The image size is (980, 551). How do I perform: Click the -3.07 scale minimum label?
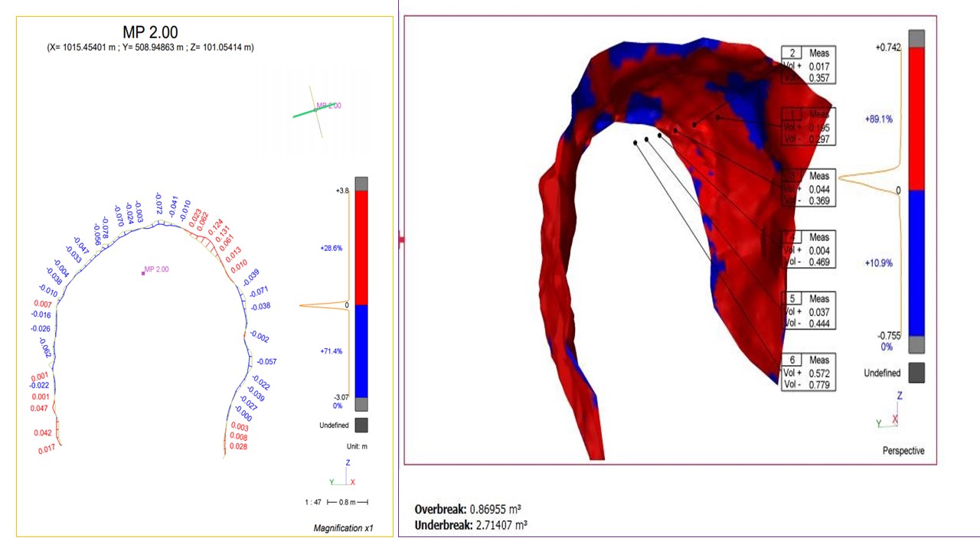[x=341, y=397]
